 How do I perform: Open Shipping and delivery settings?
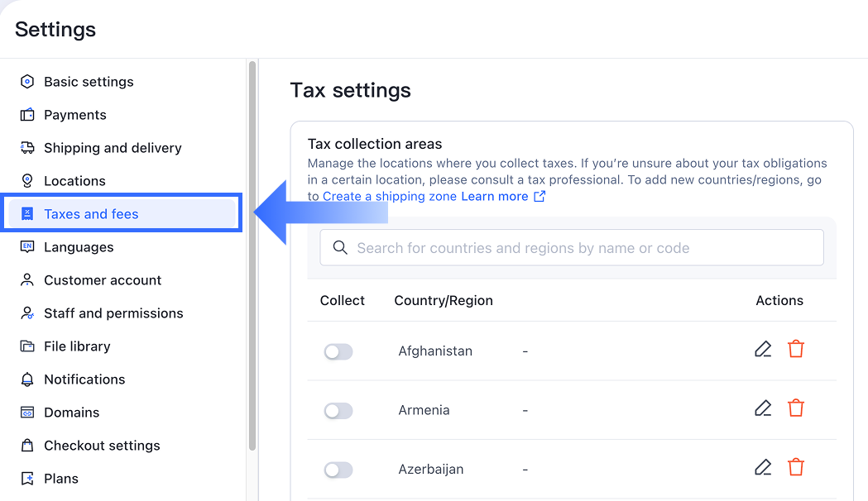113,148
